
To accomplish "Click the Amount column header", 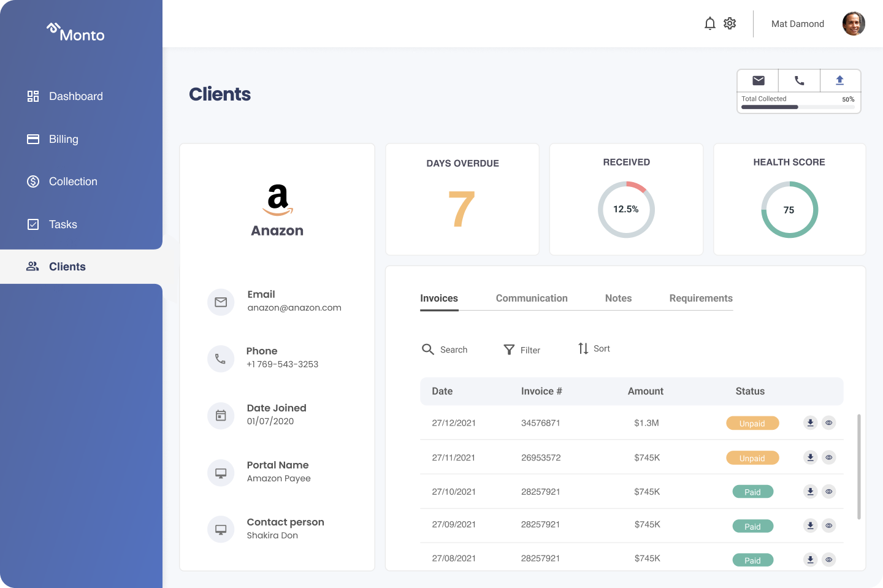I will pyautogui.click(x=646, y=391).
